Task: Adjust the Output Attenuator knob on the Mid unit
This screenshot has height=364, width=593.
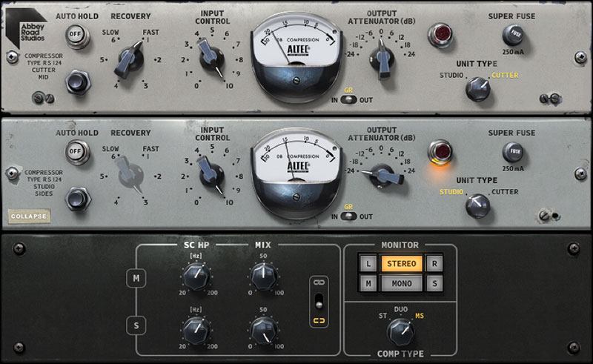Action: coord(382,59)
